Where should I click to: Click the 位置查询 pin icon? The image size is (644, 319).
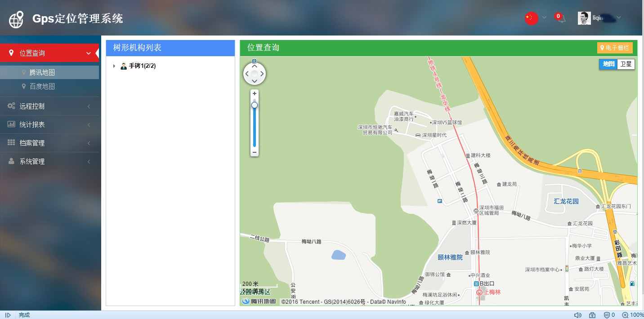[12, 53]
